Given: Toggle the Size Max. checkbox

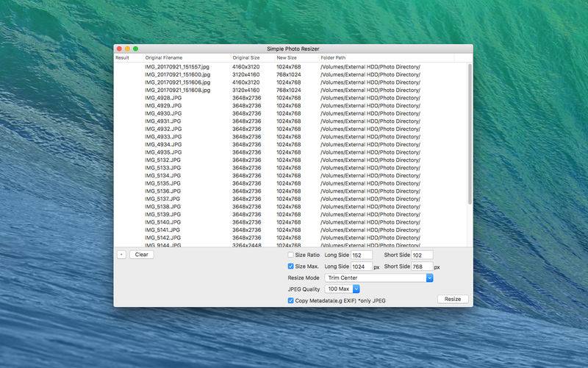Looking at the screenshot, I should [x=290, y=266].
